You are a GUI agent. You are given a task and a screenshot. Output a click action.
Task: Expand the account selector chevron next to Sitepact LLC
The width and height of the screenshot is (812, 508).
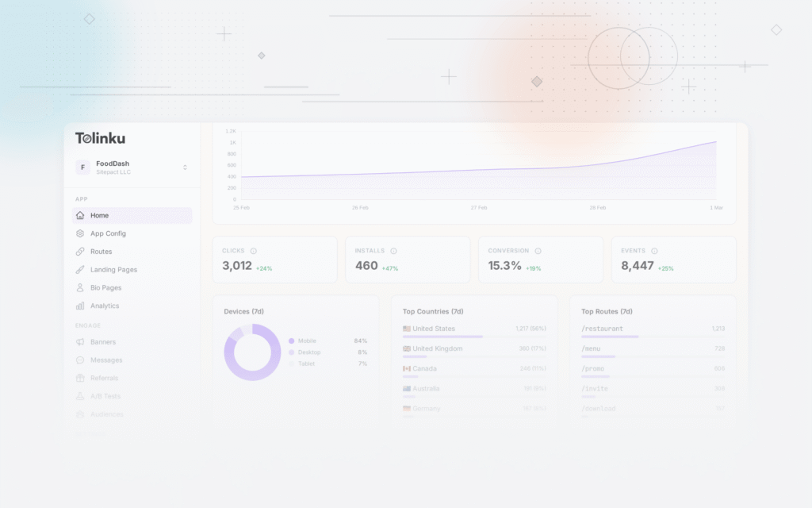click(x=184, y=167)
